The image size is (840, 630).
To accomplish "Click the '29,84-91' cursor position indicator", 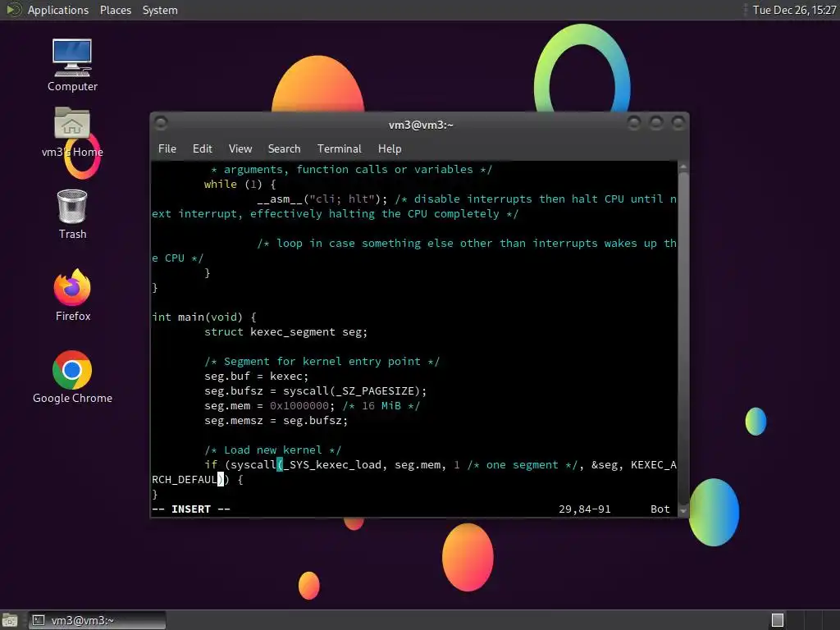I will coord(584,509).
